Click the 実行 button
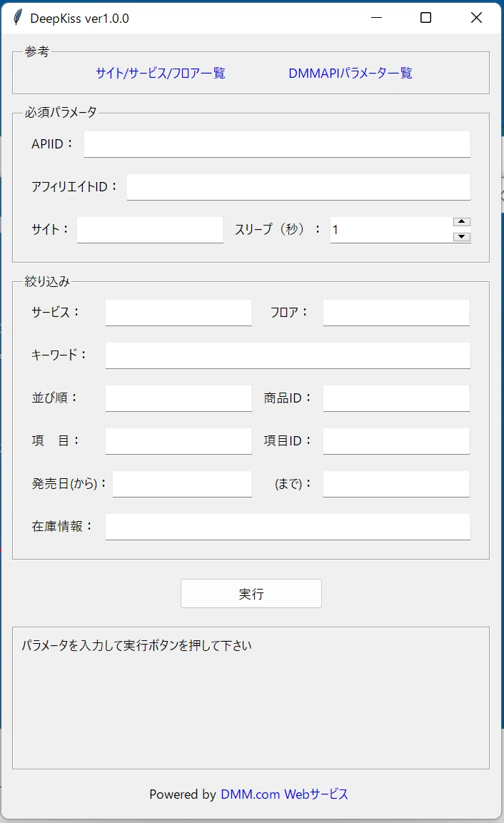 pyautogui.click(x=251, y=594)
